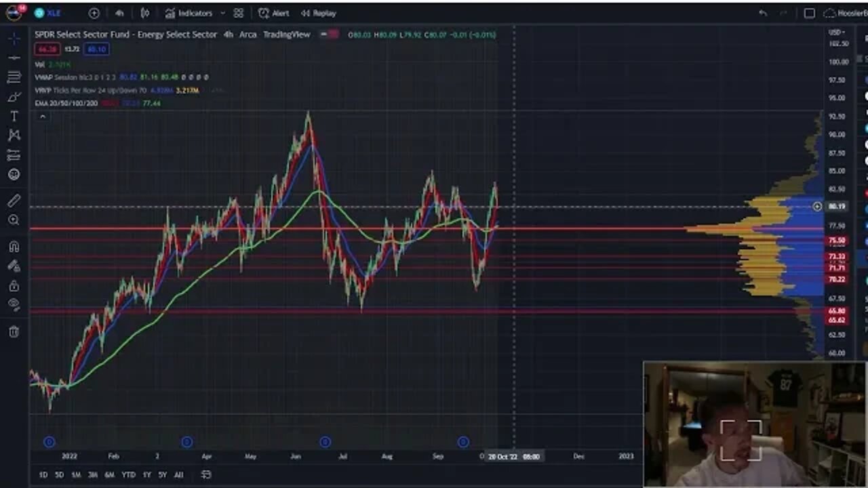Set range to All
868x488 pixels.
click(178, 474)
